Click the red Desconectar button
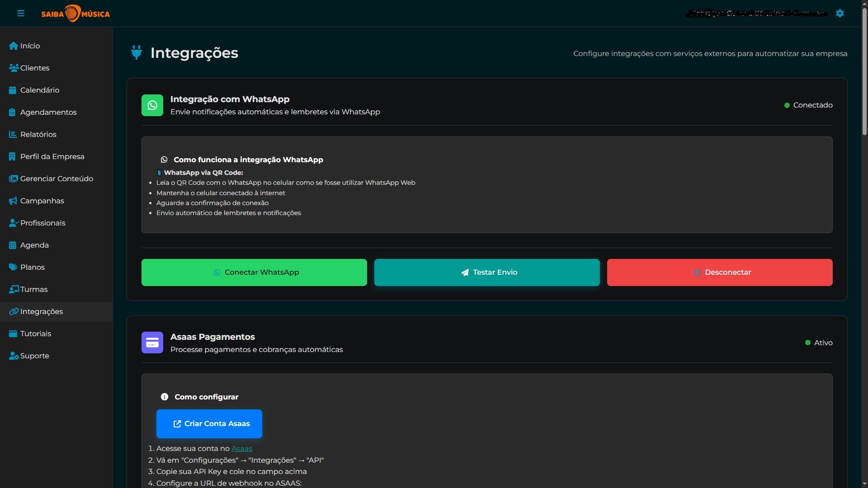The height and width of the screenshot is (488, 868). point(720,272)
